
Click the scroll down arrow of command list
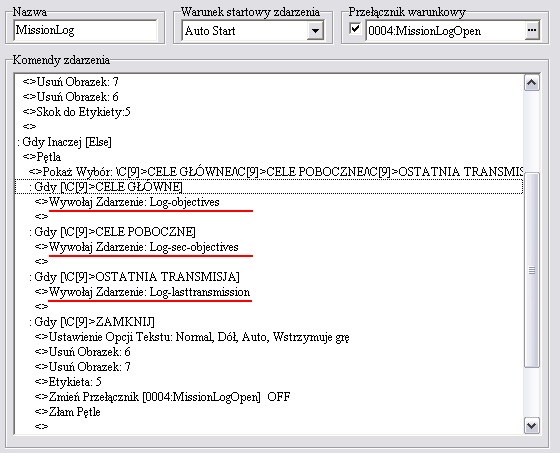tap(532, 425)
